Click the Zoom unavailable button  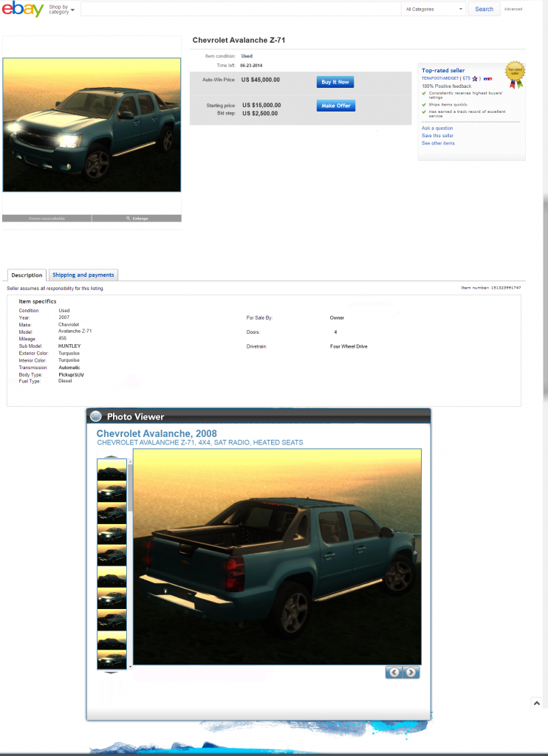[47, 219]
